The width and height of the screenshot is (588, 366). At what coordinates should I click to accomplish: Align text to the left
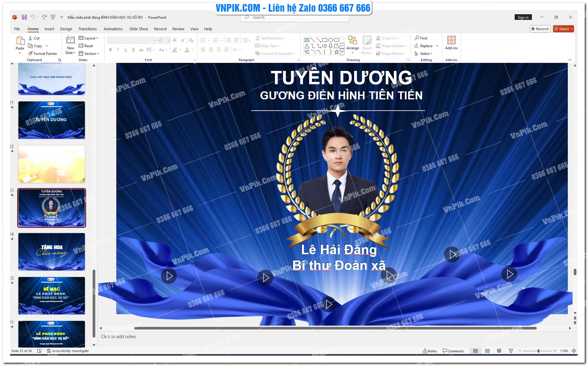click(x=203, y=50)
